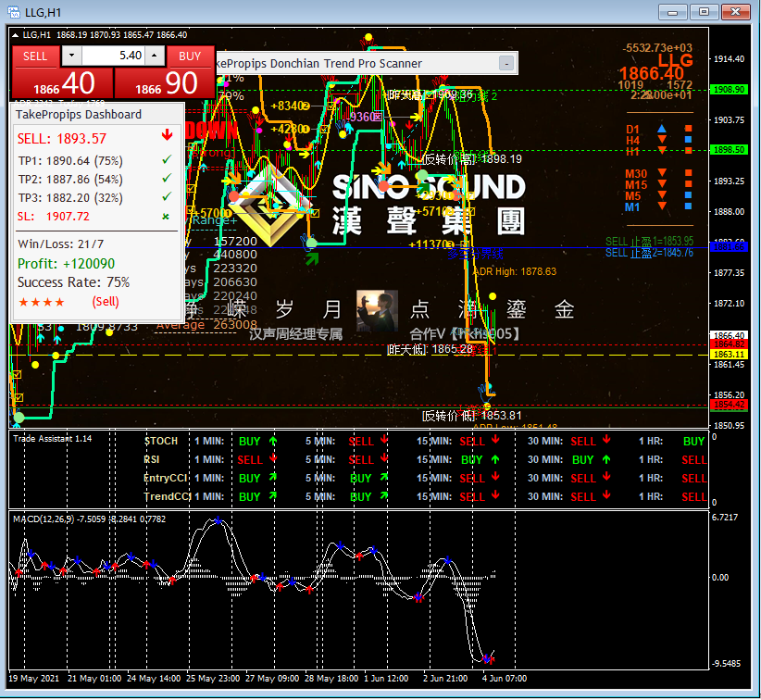Click the ADR High: 1878.63 label

click(515, 271)
